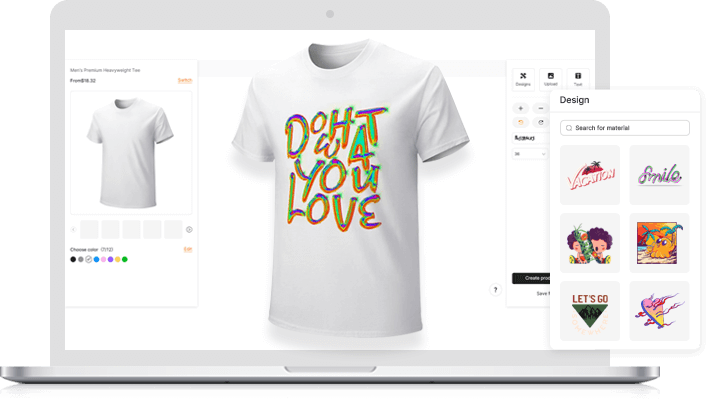Click Men's Premium Heavyweight Tee title

click(105, 70)
